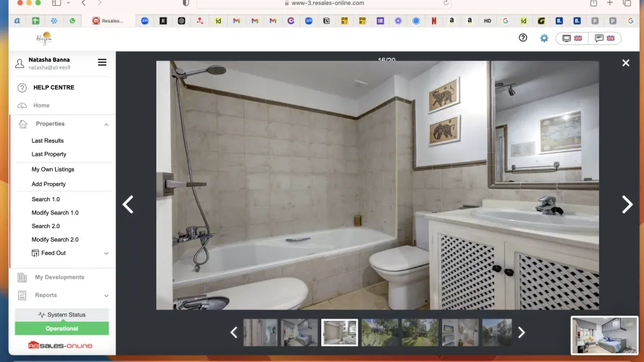Image resolution: width=644 pixels, height=362 pixels.
Task: Click the Operational status button
Action: [x=62, y=329]
